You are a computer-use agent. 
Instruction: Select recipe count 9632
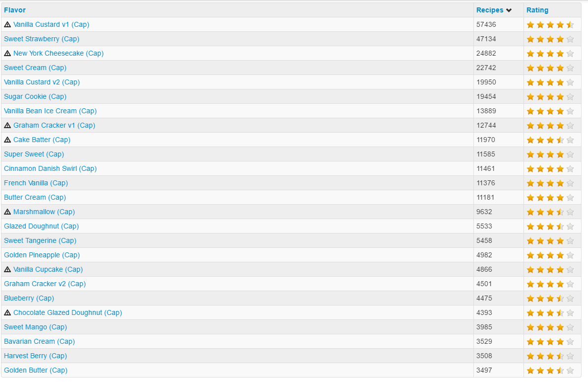pos(484,212)
